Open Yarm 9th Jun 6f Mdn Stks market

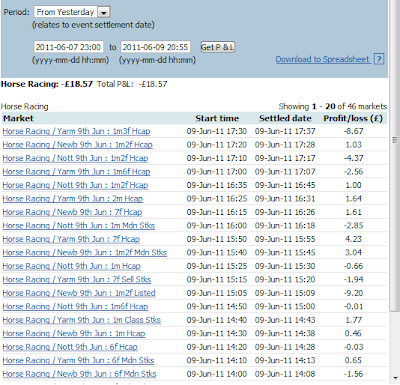[x=78, y=360]
